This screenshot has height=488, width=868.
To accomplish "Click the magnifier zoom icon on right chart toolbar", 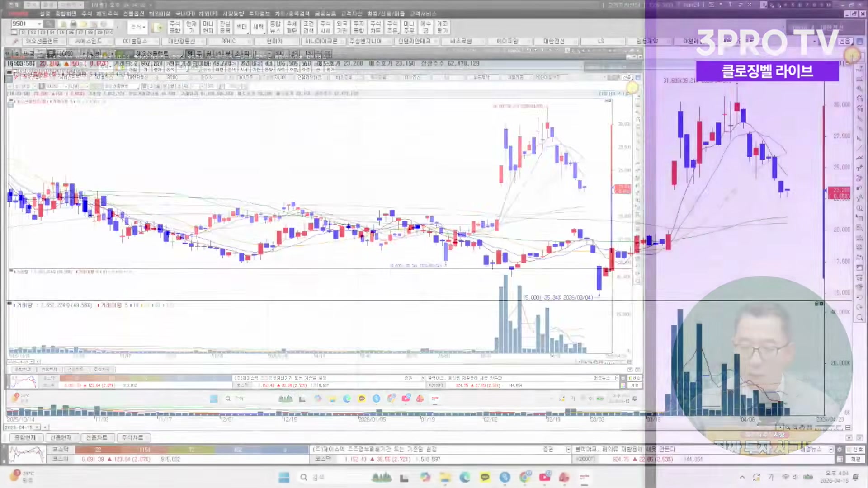I will pos(859,318).
